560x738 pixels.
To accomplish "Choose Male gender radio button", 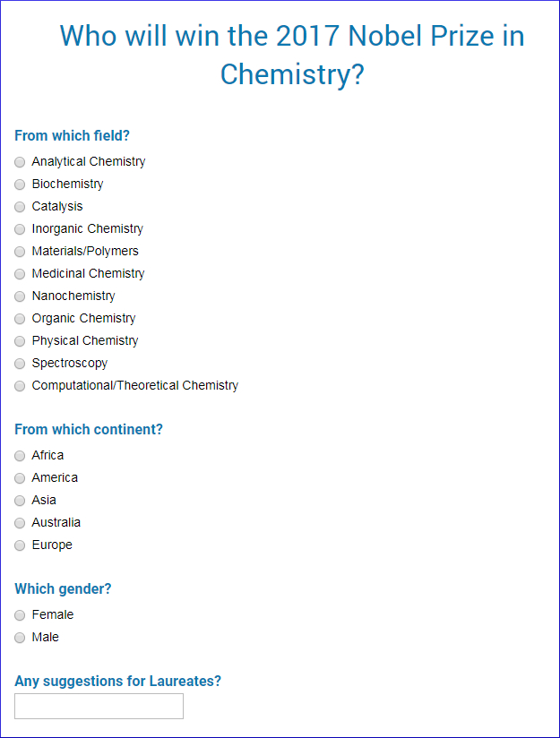I will (x=20, y=638).
